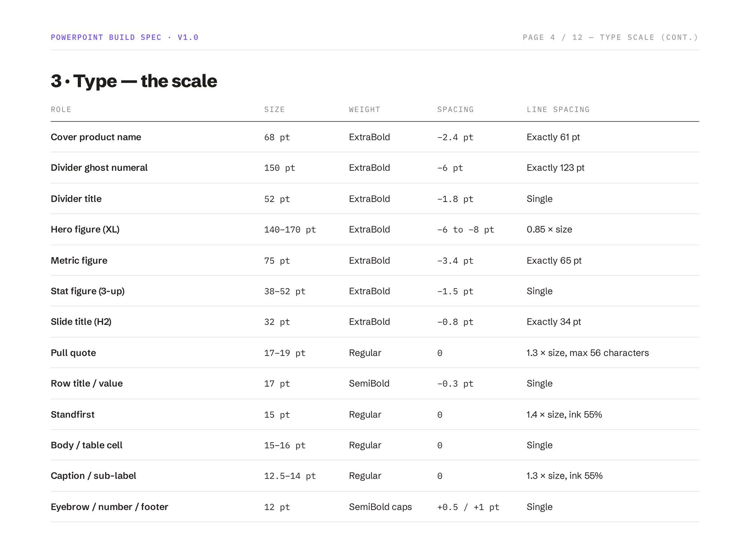
Task: Select the 'Body / table cell' row label
Action: [x=87, y=445]
